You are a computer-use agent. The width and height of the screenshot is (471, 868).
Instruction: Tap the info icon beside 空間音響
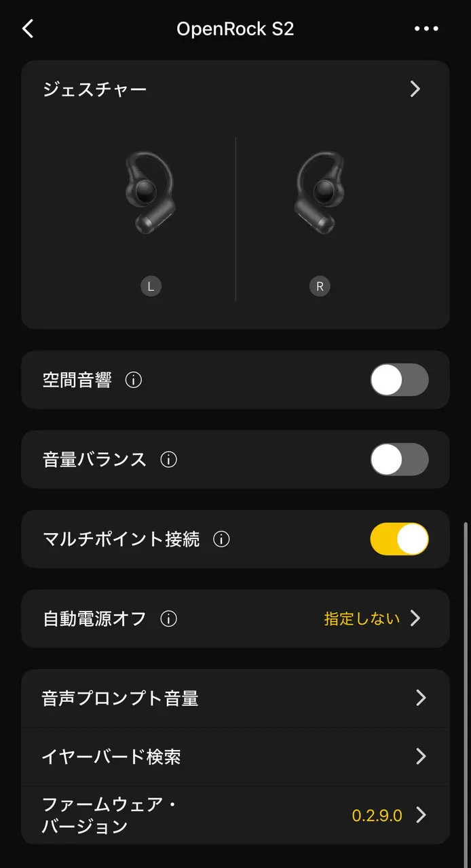click(134, 380)
